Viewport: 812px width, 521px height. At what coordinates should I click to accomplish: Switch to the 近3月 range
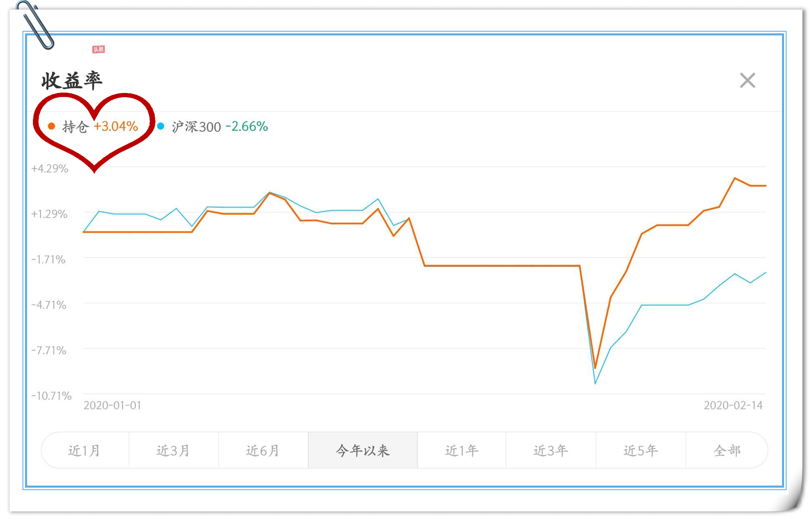click(173, 451)
